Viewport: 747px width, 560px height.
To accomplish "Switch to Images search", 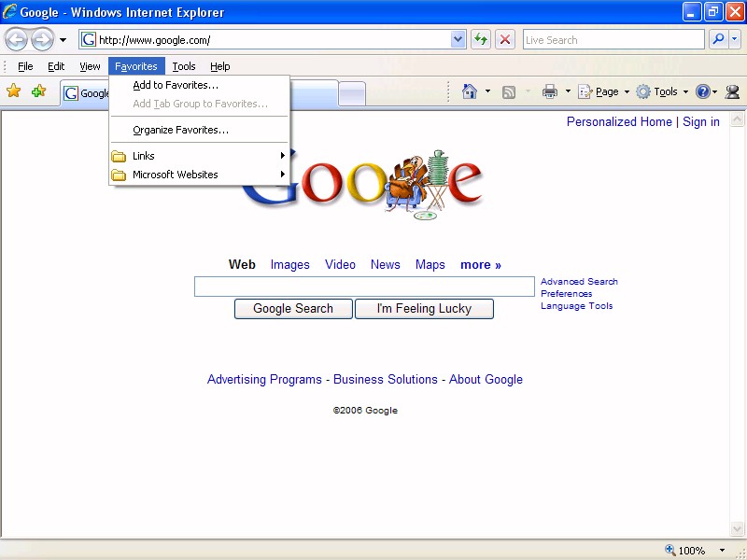I will tap(289, 265).
